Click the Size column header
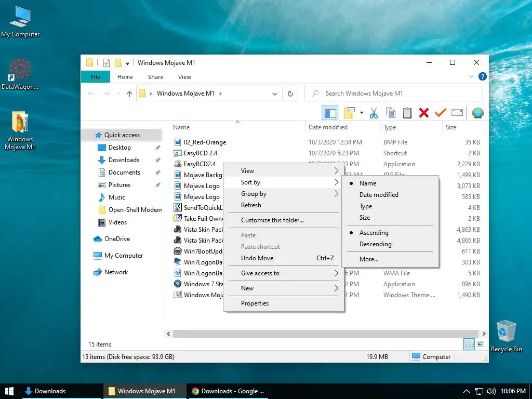The image size is (532, 399). coord(463,127)
